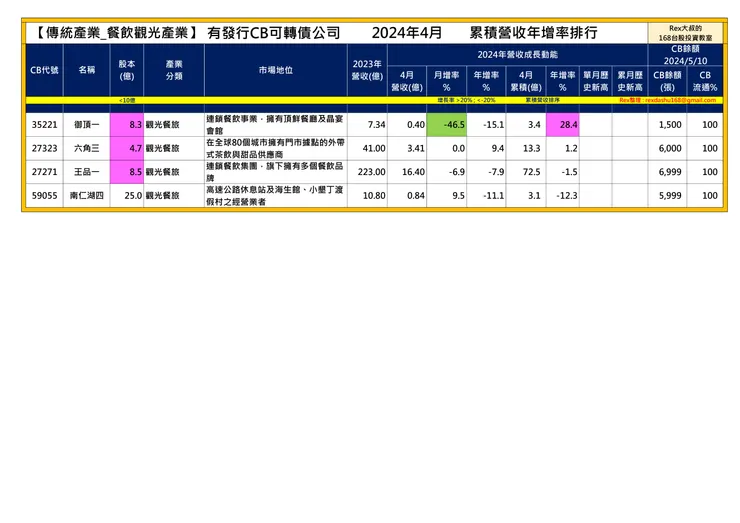Viewport: 740px width, 523px height.
Task: Select the 名稱 column header
Action: (87, 70)
